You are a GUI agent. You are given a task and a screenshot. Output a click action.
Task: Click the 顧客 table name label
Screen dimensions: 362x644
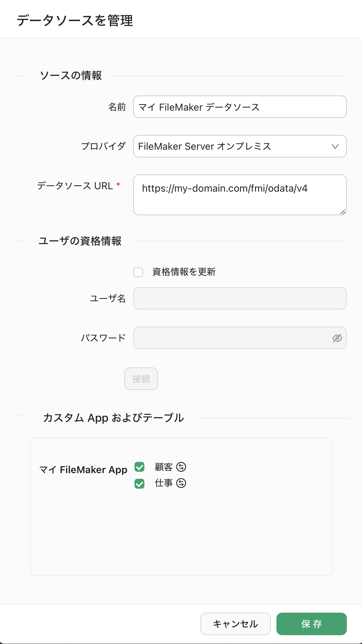(x=164, y=467)
